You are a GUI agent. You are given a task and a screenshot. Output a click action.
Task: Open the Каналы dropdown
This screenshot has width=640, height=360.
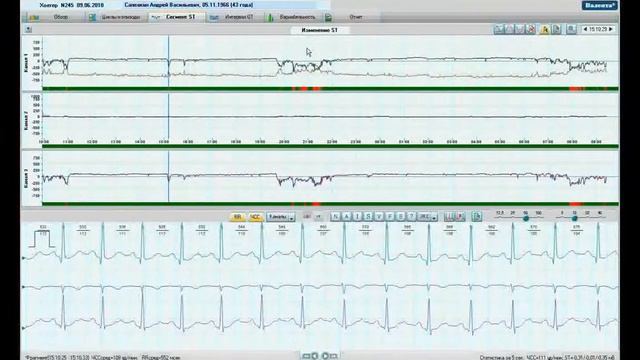(281, 217)
